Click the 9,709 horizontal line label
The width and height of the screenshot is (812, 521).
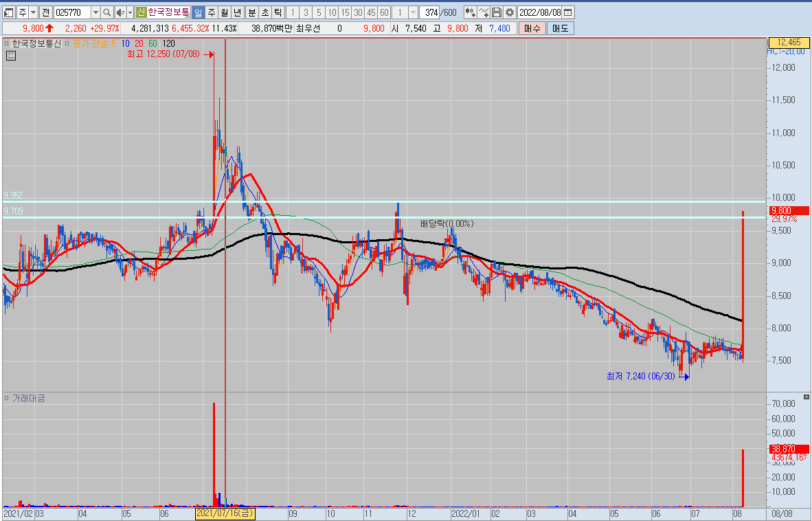click(14, 211)
